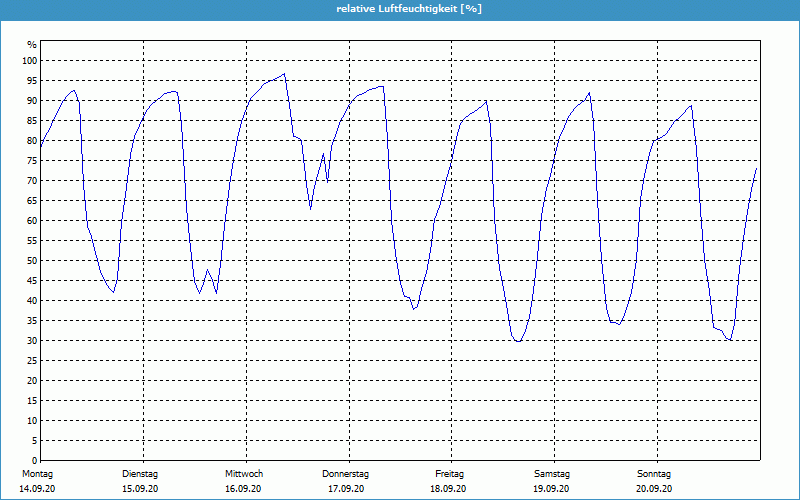This screenshot has height=500, width=800.
Task: Click the 50 label on the y-axis
Action: (31, 261)
